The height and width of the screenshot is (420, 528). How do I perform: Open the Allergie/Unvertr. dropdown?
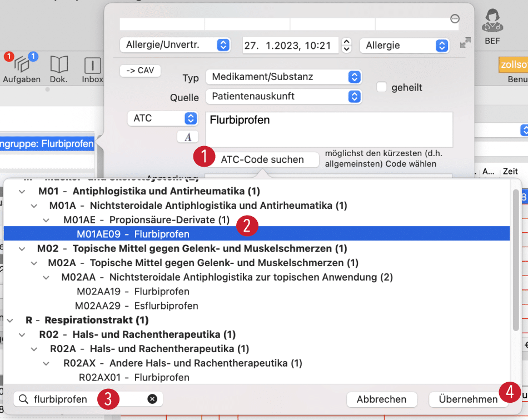[x=175, y=45]
